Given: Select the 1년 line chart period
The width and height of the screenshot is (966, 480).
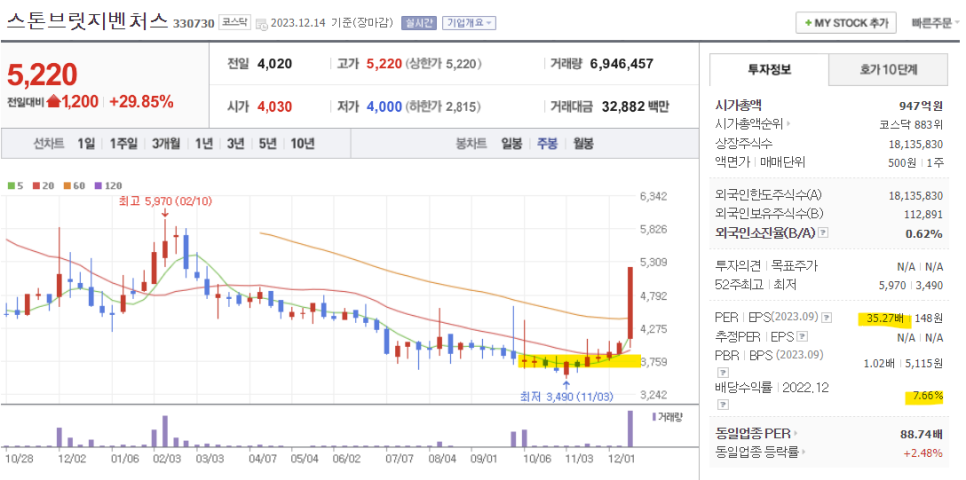Looking at the screenshot, I should click(x=204, y=144).
